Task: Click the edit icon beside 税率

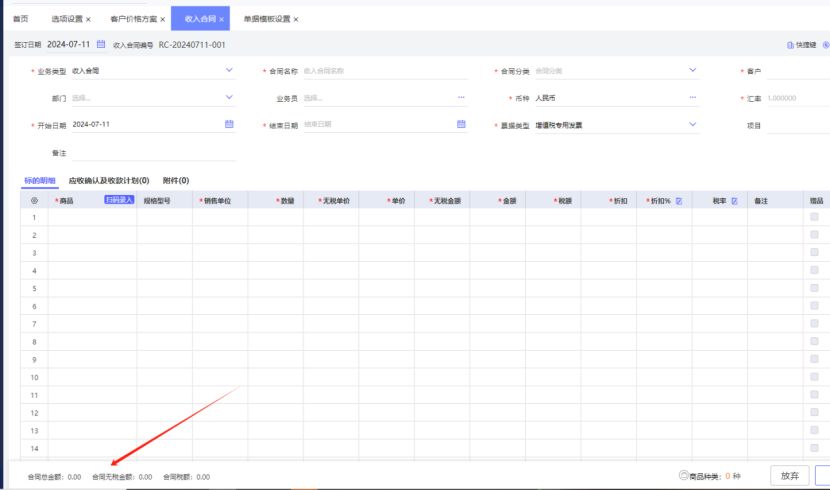Action: click(x=735, y=201)
